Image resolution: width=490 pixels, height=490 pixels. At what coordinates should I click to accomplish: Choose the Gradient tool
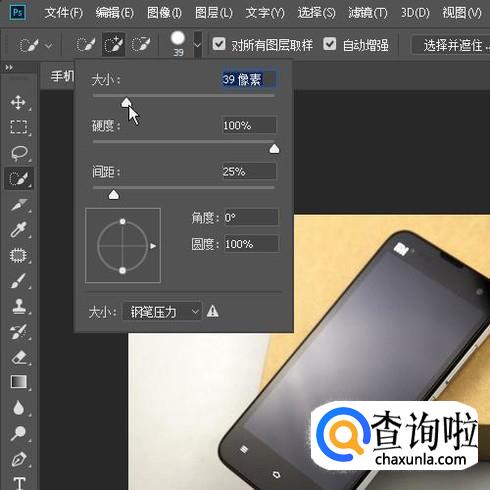pos(19,382)
